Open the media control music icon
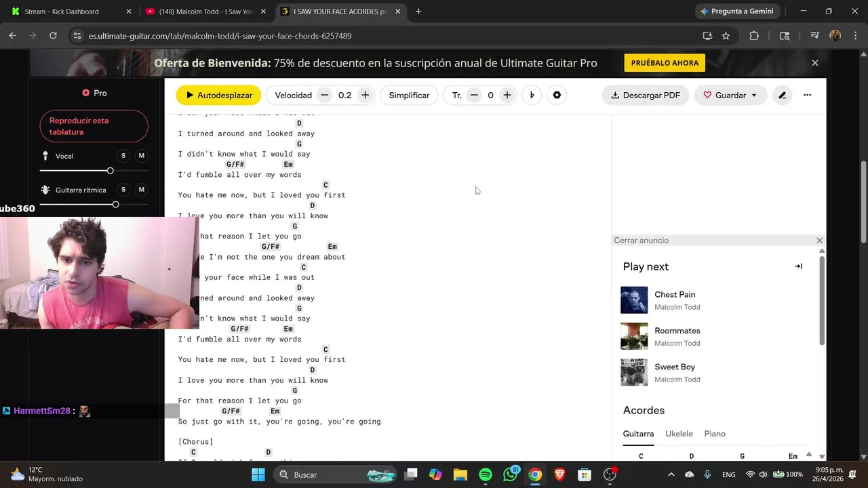The image size is (868, 488). click(814, 36)
